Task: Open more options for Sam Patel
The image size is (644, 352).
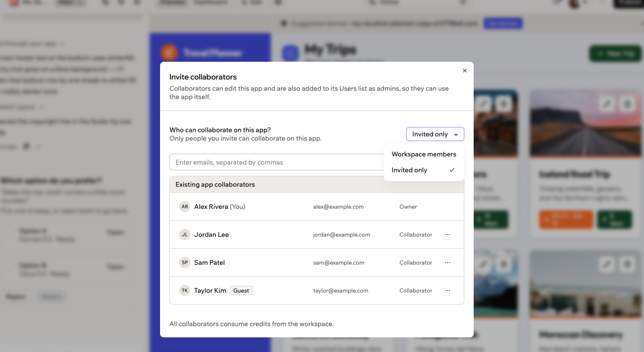Action: 448,262
